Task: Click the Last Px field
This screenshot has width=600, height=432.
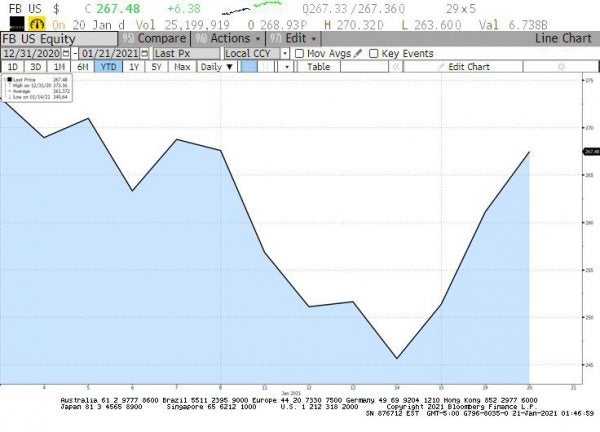Action: (185, 53)
